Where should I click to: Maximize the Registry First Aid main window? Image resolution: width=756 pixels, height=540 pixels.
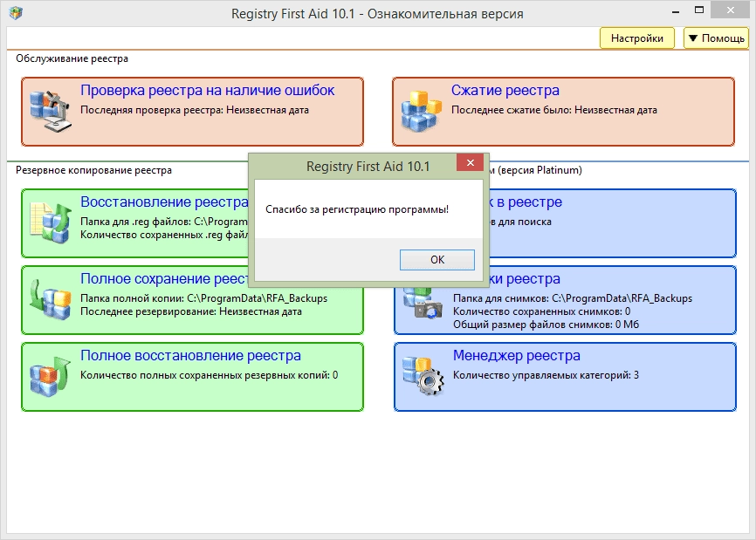699,10
